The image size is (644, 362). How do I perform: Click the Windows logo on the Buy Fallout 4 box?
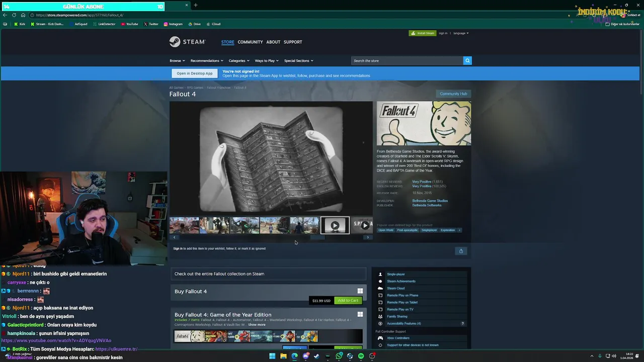360,291
